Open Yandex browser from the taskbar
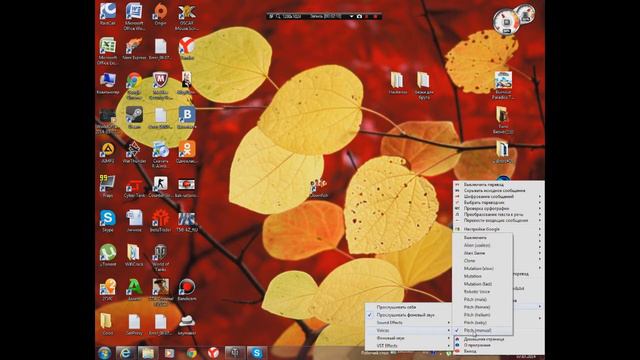 (213, 353)
